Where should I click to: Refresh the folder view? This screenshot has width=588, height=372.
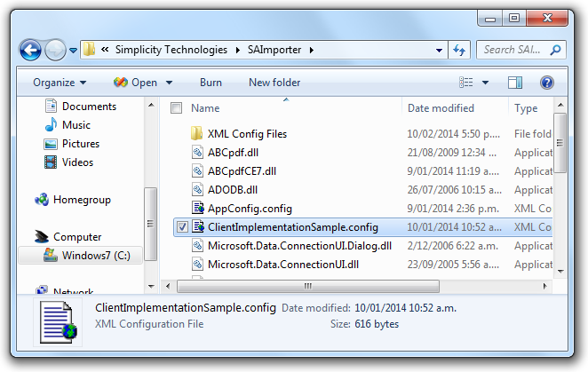pyautogui.click(x=459, y=50)
